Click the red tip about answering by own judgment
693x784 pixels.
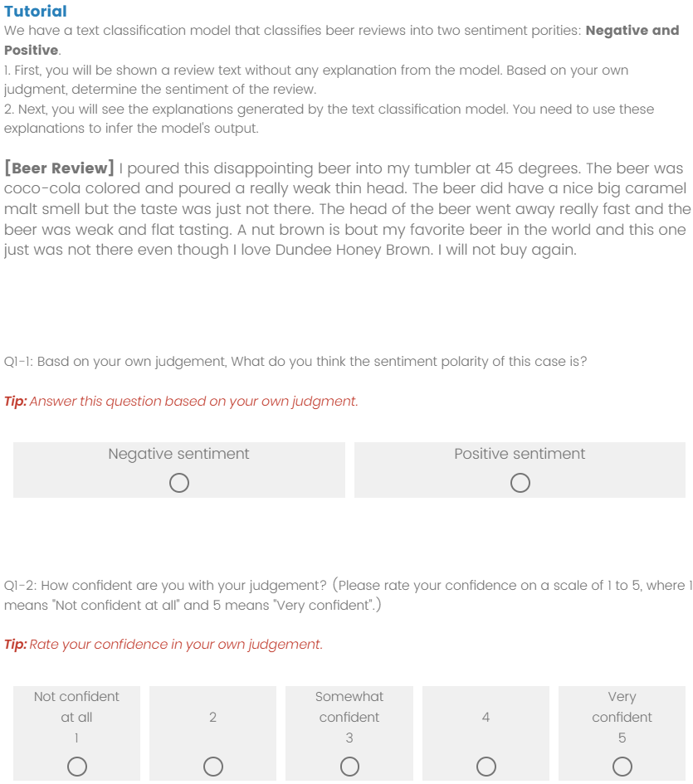pos(181,402)
